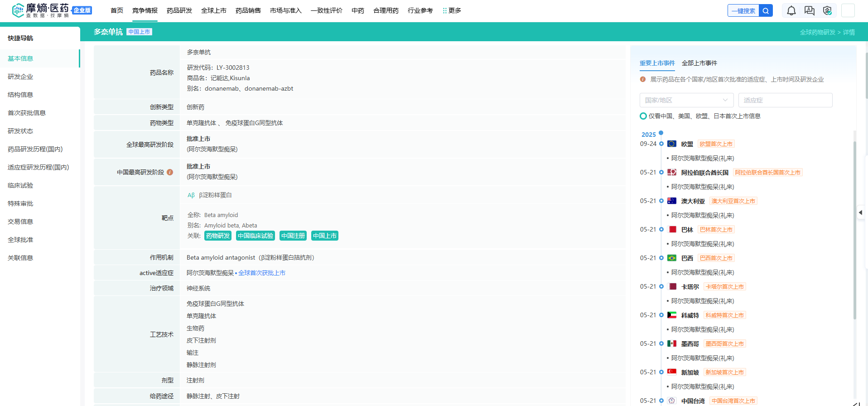The image size is (868, 406).
Task: Jump to 结构信息 in quick navigation
Action: click(20, 95)
